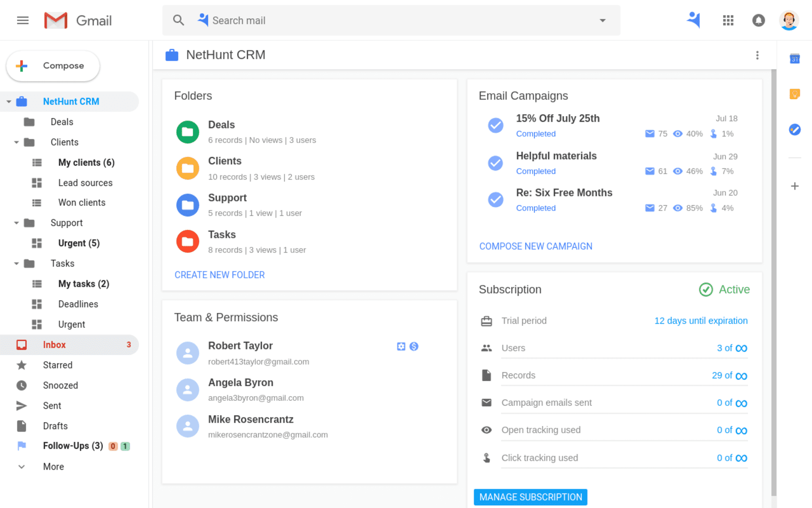Click the Snoozed clock icon
The width and height of the screenshot is (812, 508).
coord(22,385)
